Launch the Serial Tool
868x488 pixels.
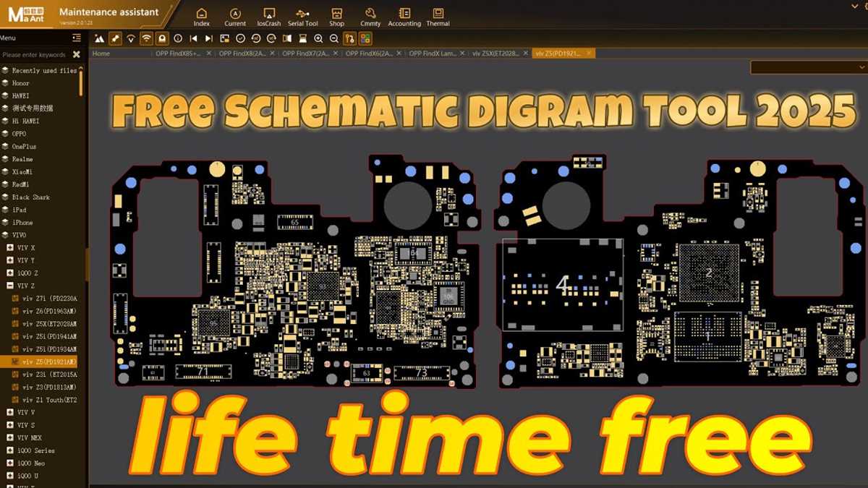pos(303,17)
